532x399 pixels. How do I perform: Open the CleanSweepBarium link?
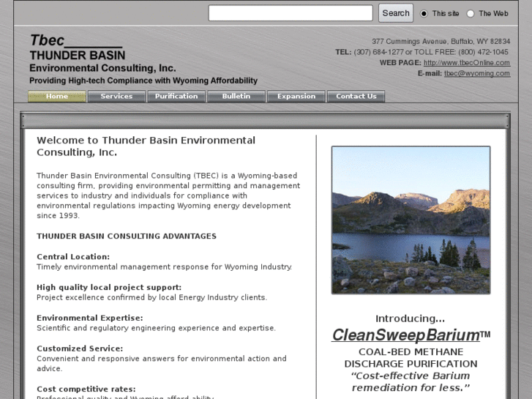tap(406, 335)
